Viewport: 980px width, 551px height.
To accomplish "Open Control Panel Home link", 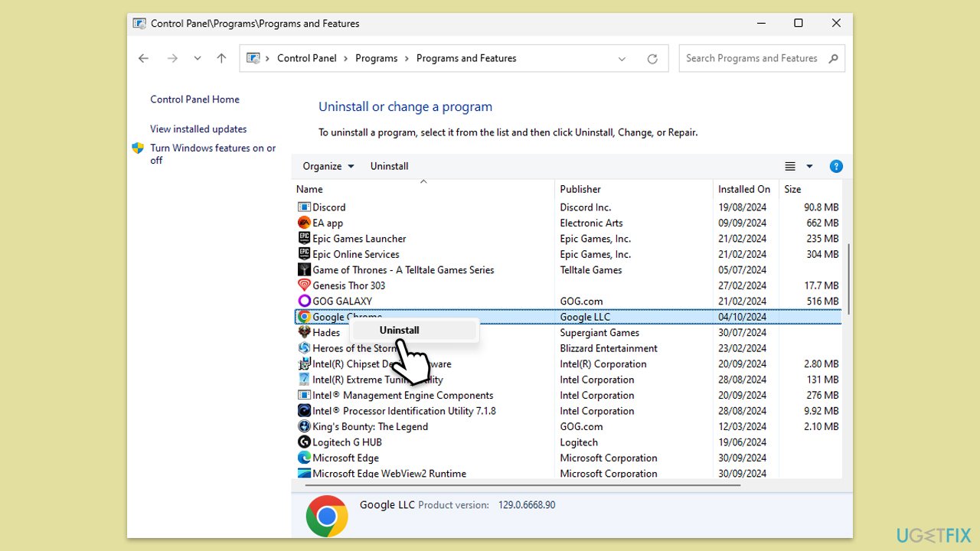I will [x=194, y=99].
